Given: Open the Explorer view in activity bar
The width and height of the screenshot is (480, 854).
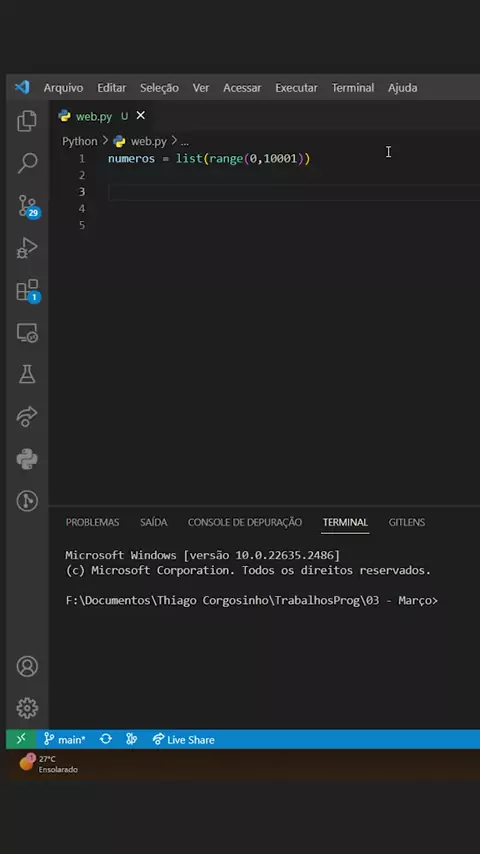Looking at the screenshot, I should 27,121.
